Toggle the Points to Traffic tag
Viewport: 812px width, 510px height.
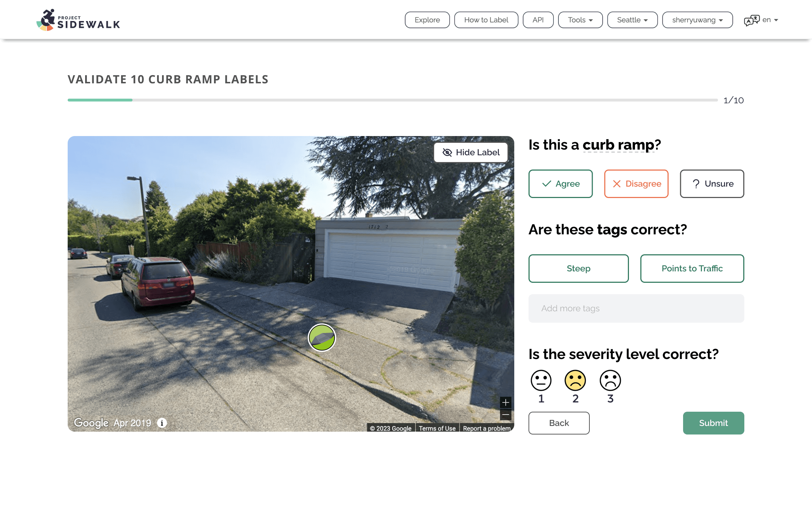click(x=692, y=269)
